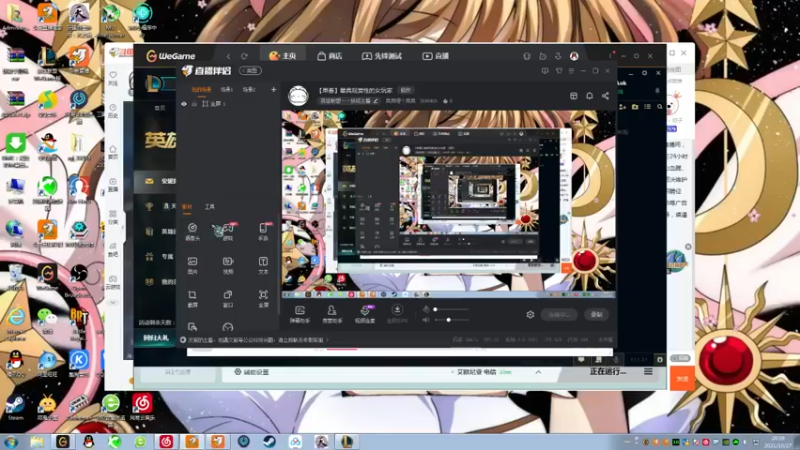Add a screen-crop (截屏) source
This screenshot has height=450, width=800.
tap(192, 299)
